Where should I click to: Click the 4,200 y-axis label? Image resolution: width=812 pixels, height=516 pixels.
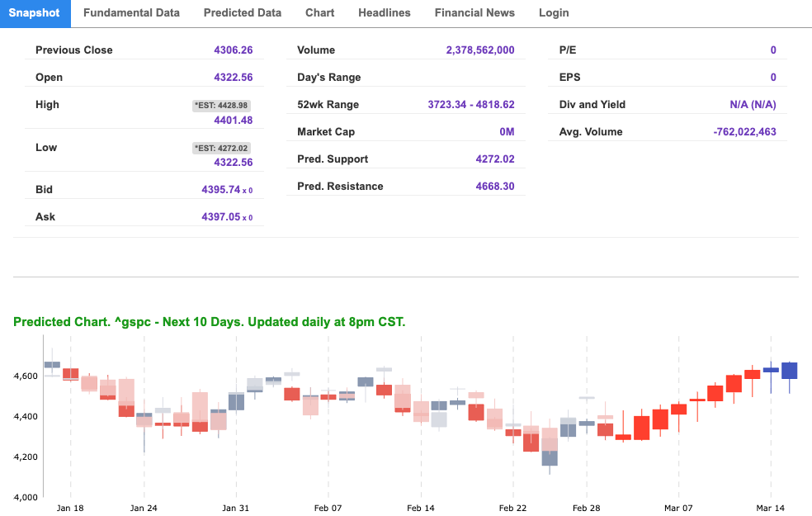pyautogui.click(x=26, y=457)
